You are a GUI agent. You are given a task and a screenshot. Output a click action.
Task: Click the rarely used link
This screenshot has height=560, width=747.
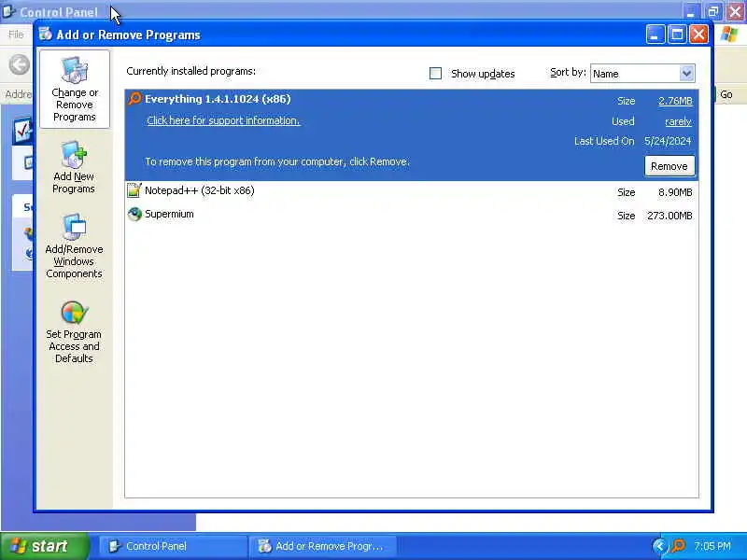coord(678,121)
